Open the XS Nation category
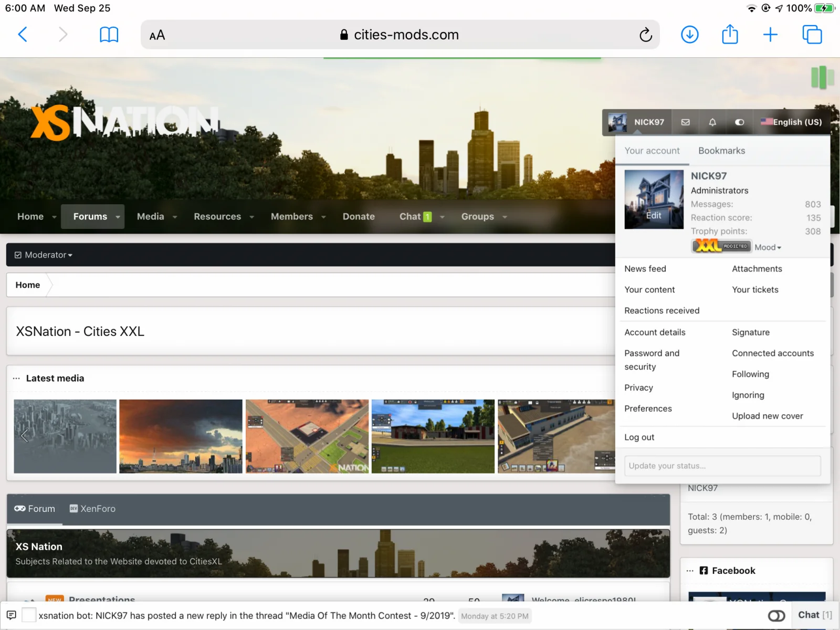Viewport: 840px width, 630px height. pos(39,547)
